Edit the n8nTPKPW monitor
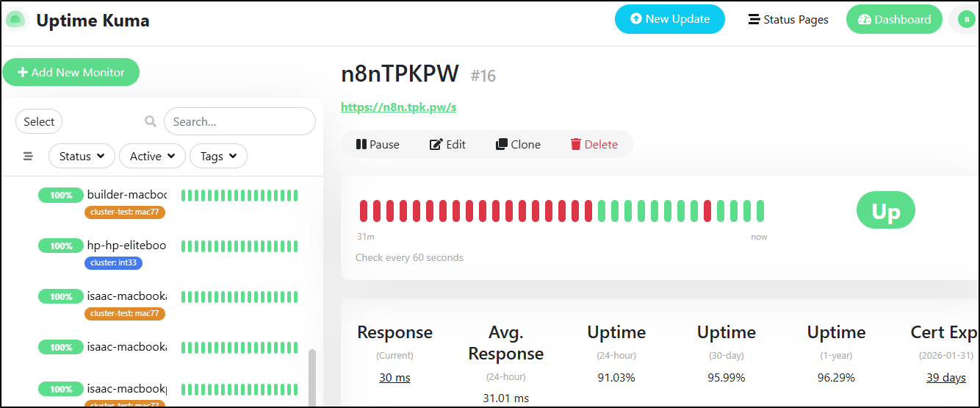Screen dimensions: 980x408 (x=447, y=145)
